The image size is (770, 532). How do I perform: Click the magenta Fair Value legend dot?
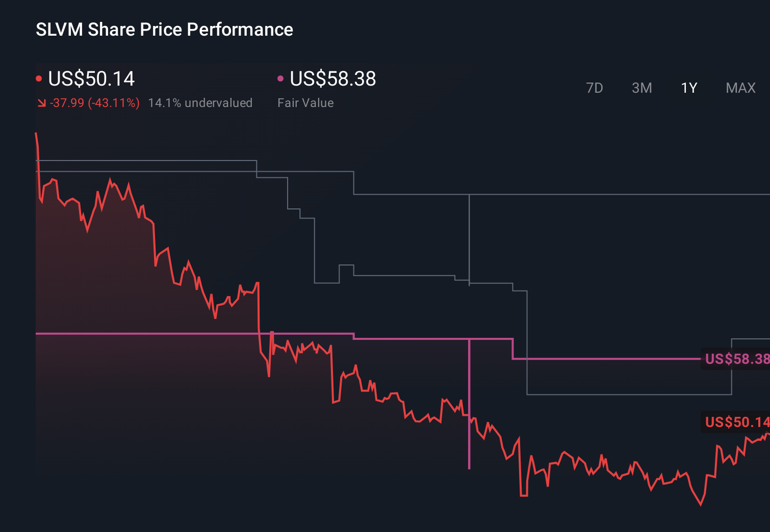pos(280,78)
